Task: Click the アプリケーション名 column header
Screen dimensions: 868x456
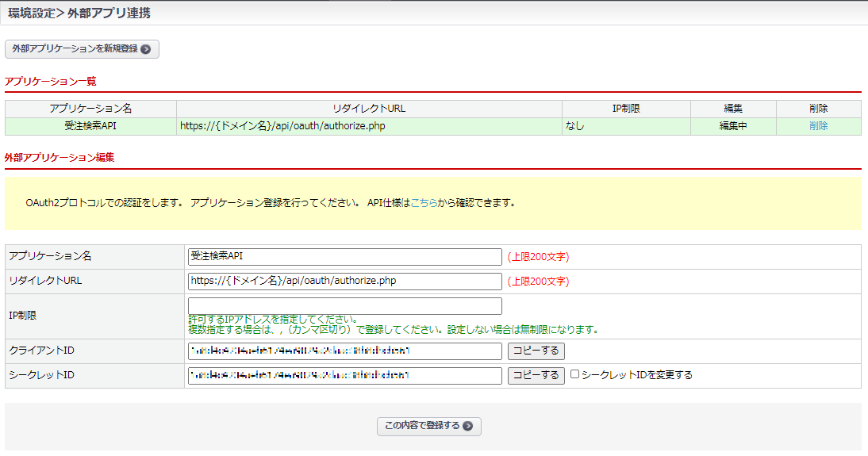Action: (x=90, y=109)
